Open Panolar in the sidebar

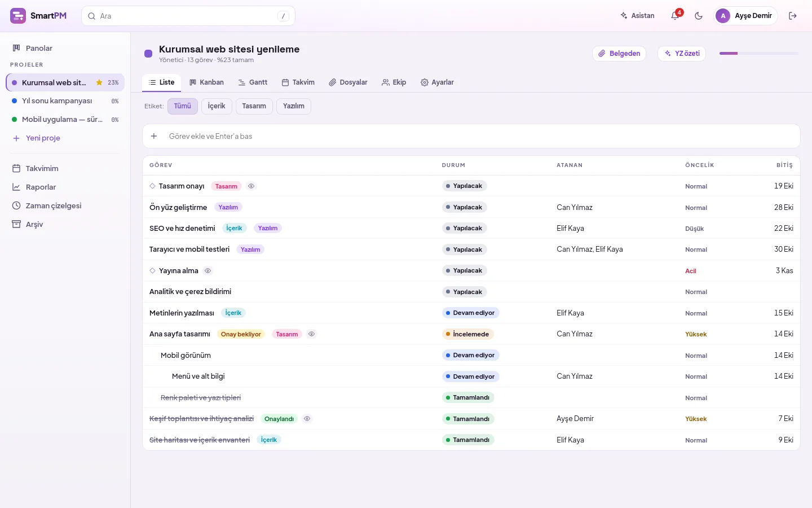click(x=65, y=48)
